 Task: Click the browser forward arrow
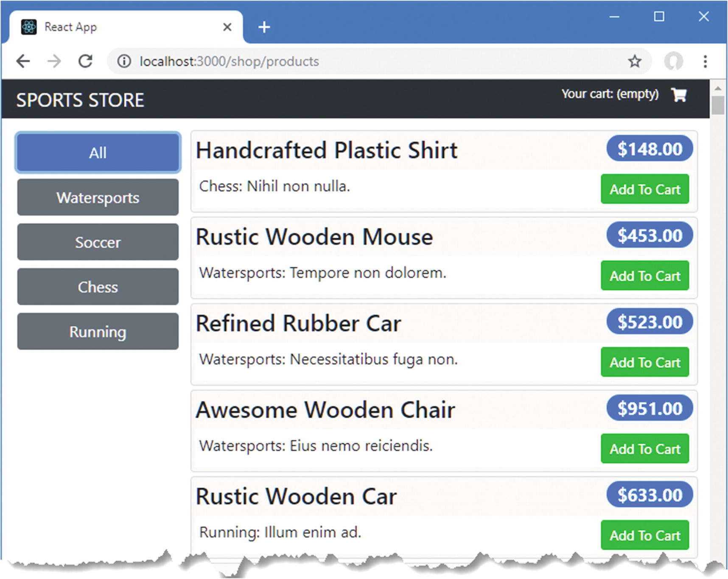pyautogui.click(x=54, y=62)
